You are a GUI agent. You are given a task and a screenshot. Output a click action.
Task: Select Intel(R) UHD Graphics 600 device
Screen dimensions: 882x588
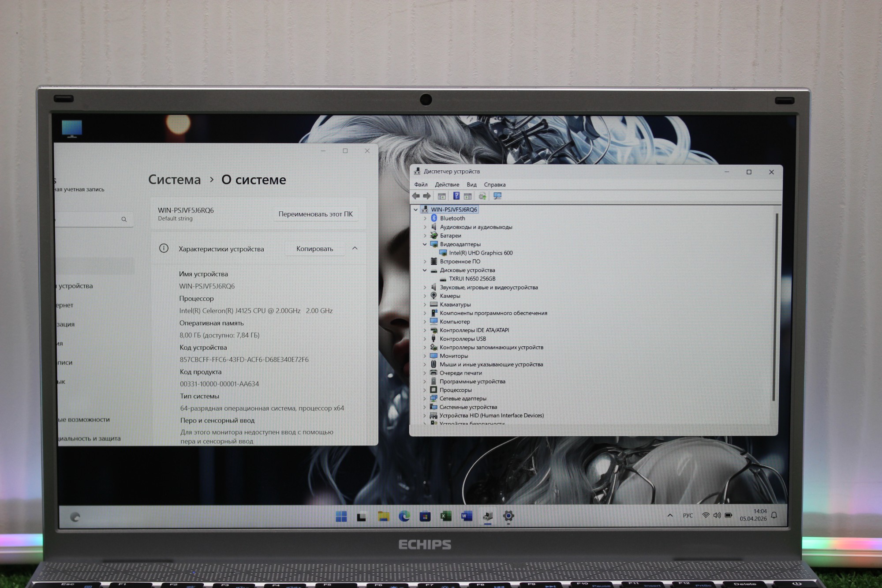tap(481, 253)
